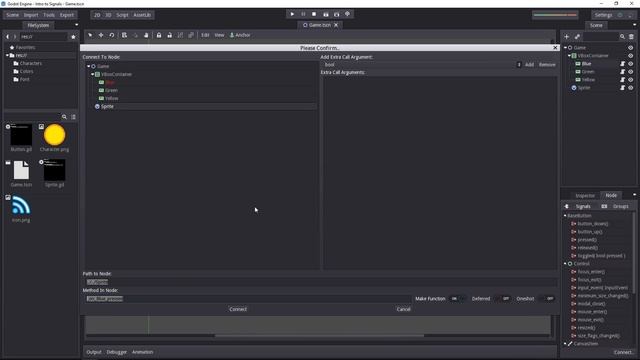Click Connect.. button in Node dock
This screenshot has width=640, height=360.
[624, 352]
